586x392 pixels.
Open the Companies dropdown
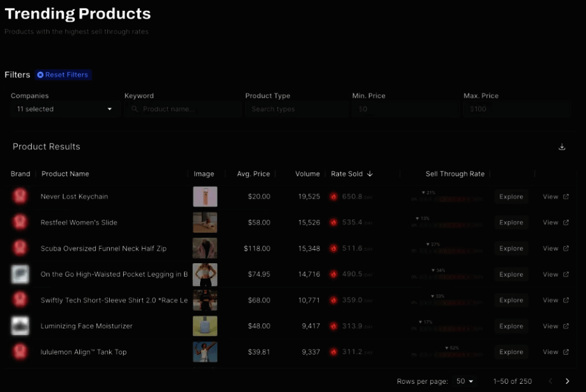[64, 109]
